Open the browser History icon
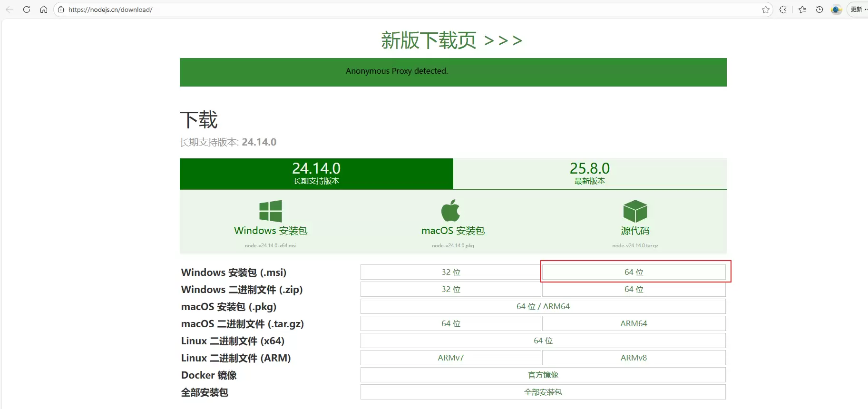 pos(819,10)
